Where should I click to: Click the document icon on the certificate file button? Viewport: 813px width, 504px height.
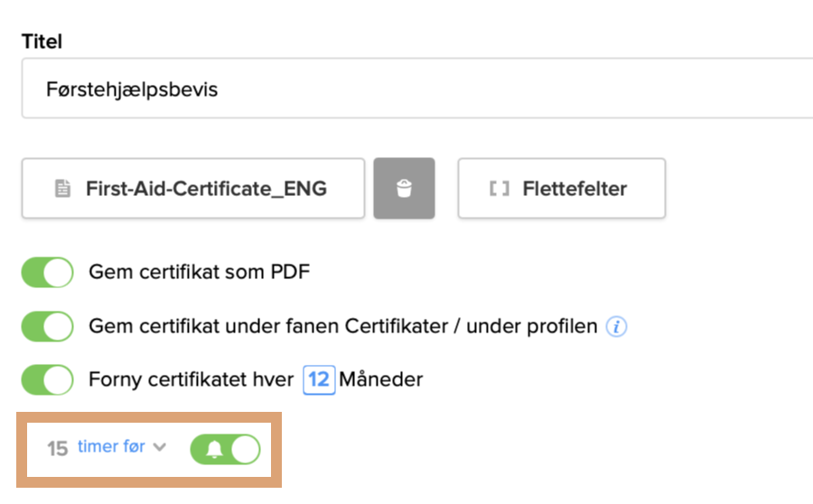(62, 190)
